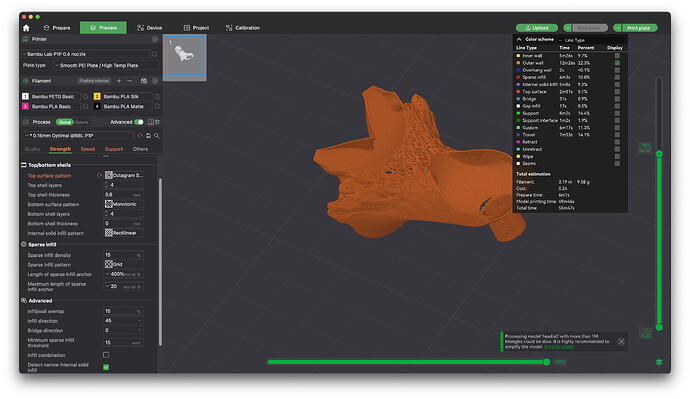Screen dimensions: 690x399
Task: Remove a filament with the minus icon
Action: coord(129,81)
